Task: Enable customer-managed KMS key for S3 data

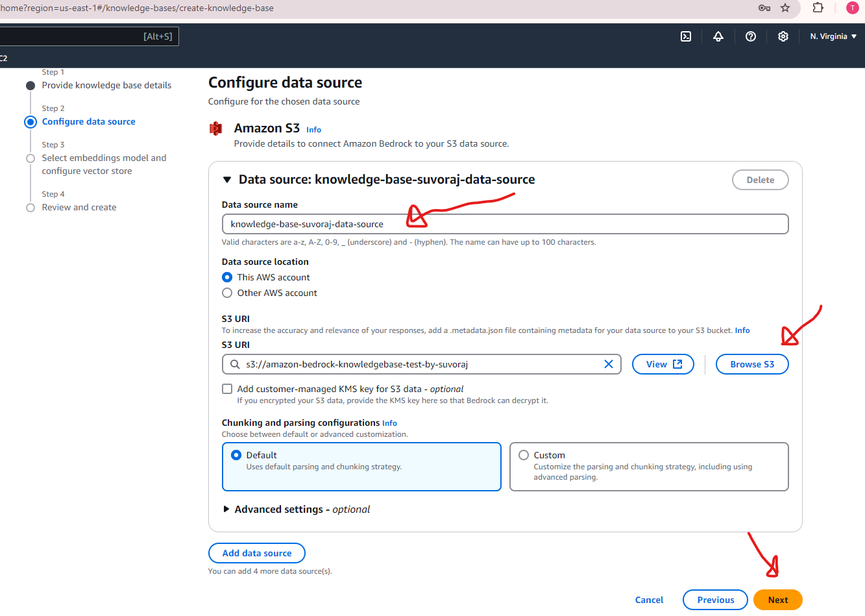Action: [x=227, y=388]
